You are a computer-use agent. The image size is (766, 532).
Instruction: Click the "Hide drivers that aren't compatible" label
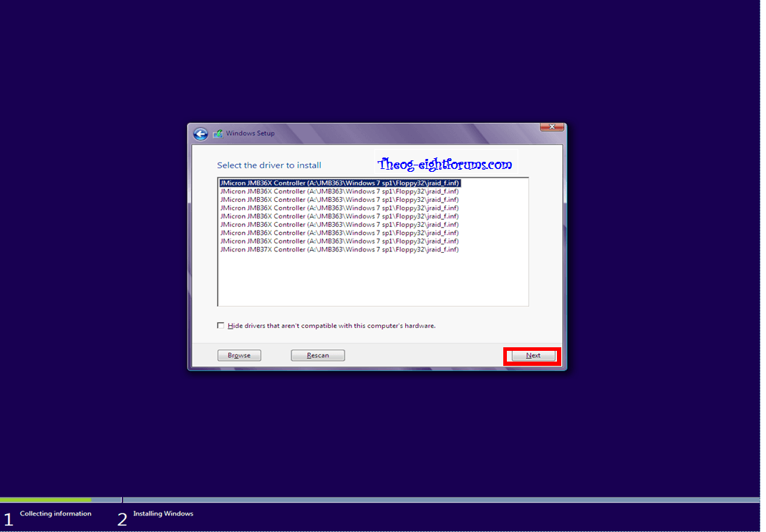point(331,326)
